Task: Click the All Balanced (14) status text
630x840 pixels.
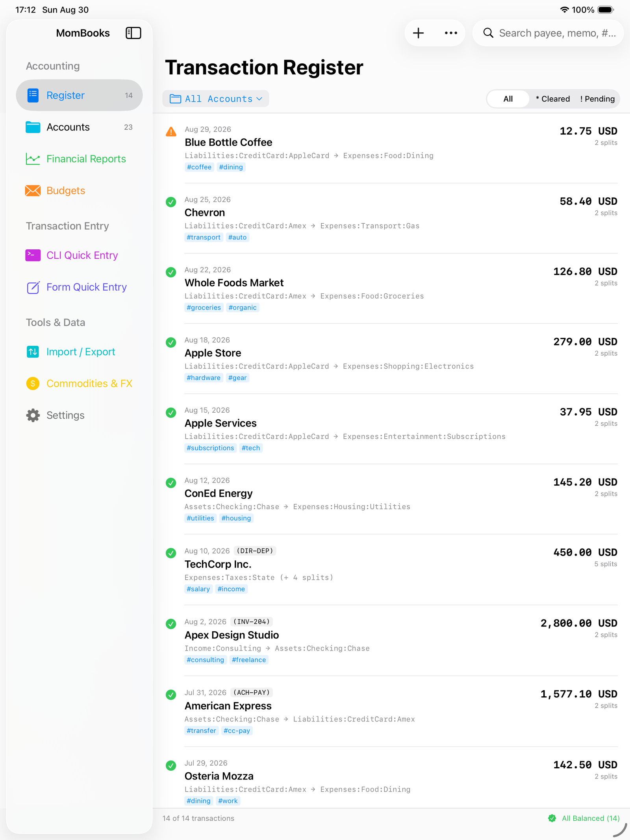Action: pyautogui.click(x=591, y=818)
